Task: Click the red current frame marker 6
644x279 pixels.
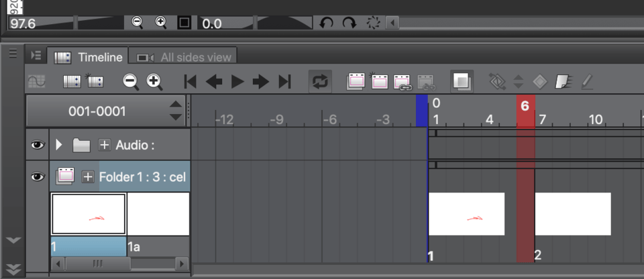Action: pos(525,111)
